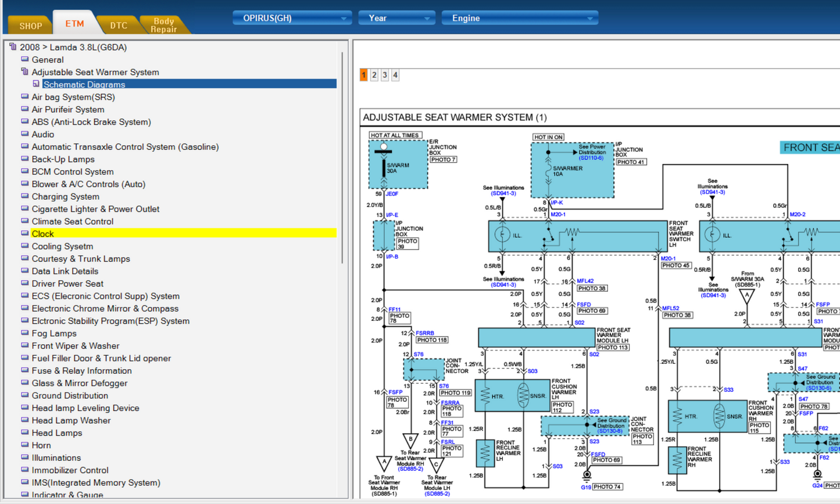This screenshot has width=840, height=504.
Task: Click the PHOTO 45 label near M20-1
Action: pos(675,266)
